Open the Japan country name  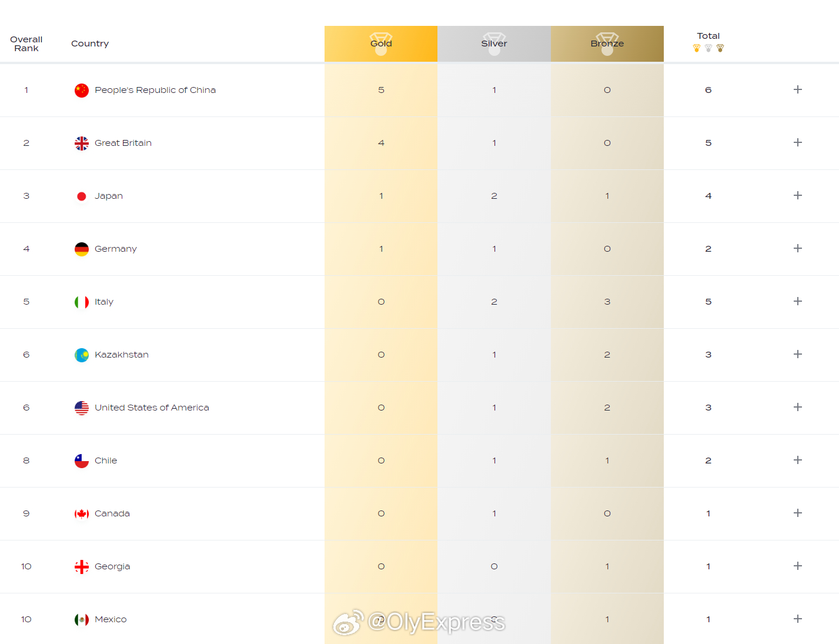coord(109,196)
